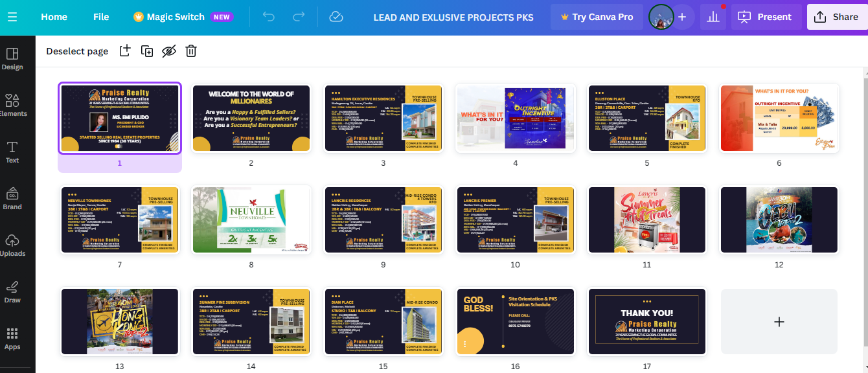
Task: Click the Share button
Action: click(837, 17)
